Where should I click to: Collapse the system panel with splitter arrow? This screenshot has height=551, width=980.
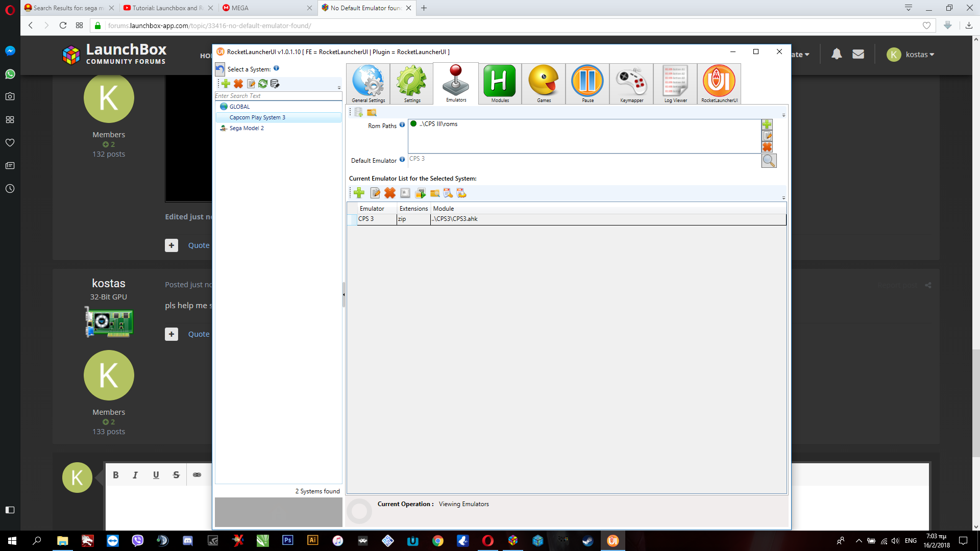click(344, 295)
